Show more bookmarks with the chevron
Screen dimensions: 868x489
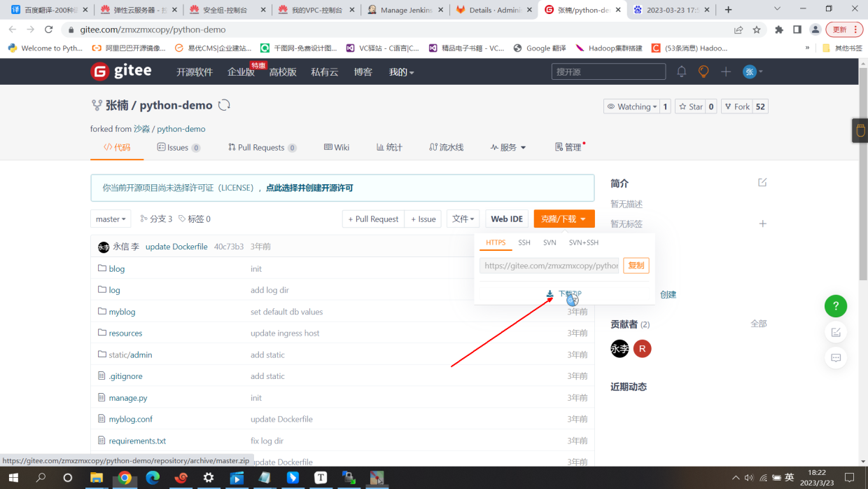tap(807, 48)
